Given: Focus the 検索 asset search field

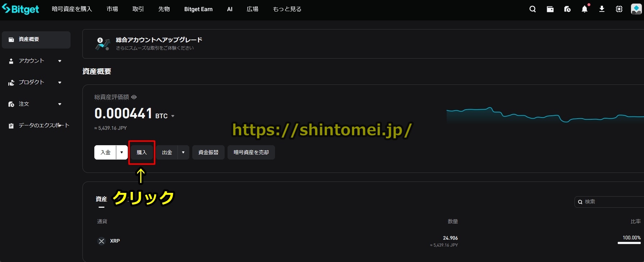Looking at the screenshot, I should click(x=609, y=202).
